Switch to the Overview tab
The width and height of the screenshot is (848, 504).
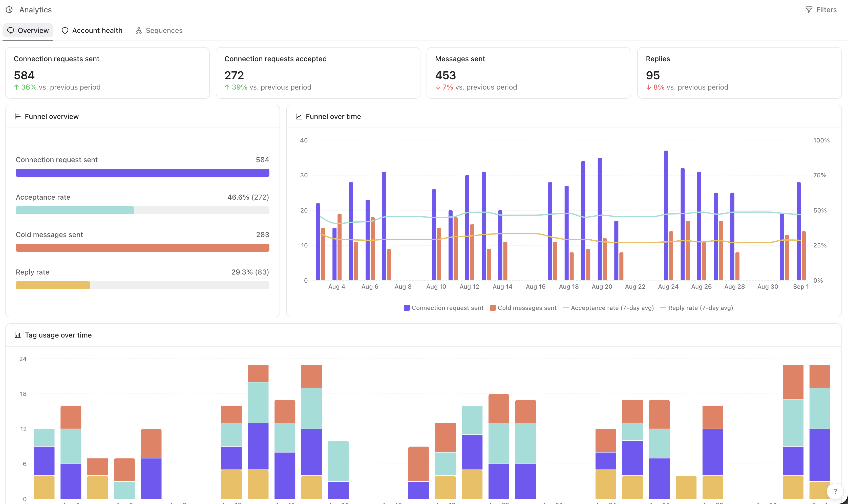[x=28, y=31]
